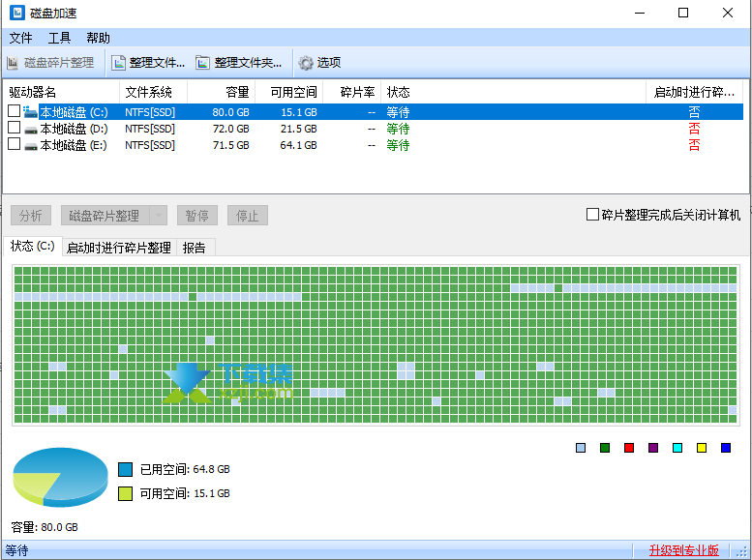Click the 21.5 GB free space cell
Image resolution: width=752 pixels, height=560 pixels.
coord(299,129)
